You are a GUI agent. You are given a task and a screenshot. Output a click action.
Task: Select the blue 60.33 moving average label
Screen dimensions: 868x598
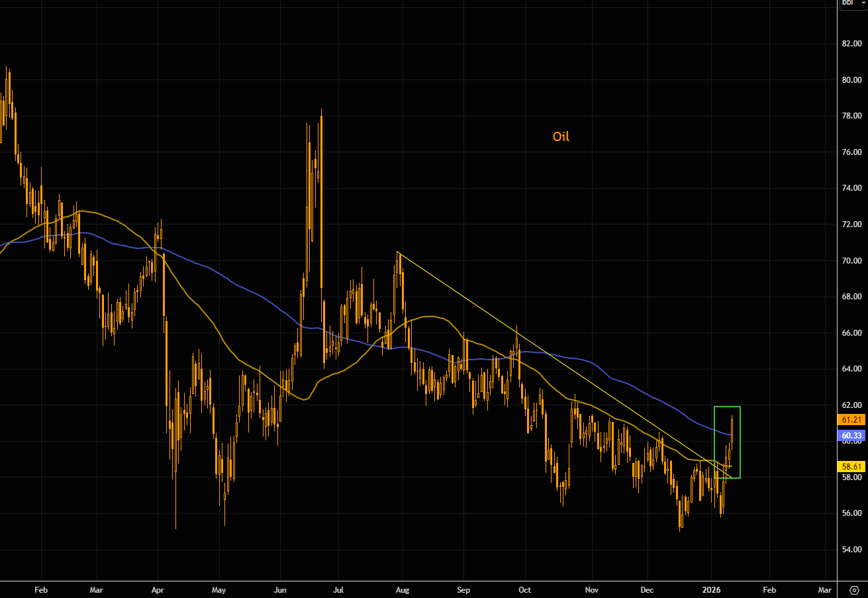click(852, 436)
